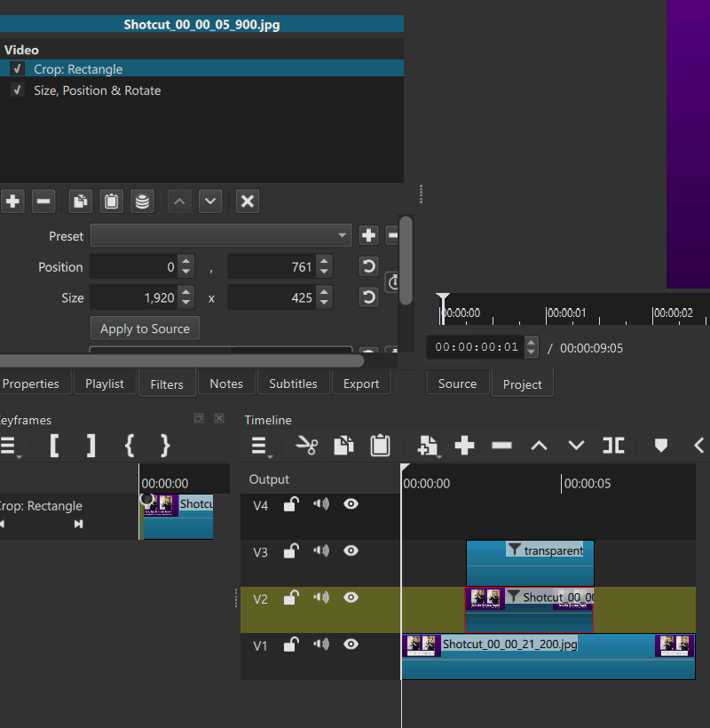The width and height of the screenshot is (710, 728).
Task: Click the paste filters icon
Action: 111,202
